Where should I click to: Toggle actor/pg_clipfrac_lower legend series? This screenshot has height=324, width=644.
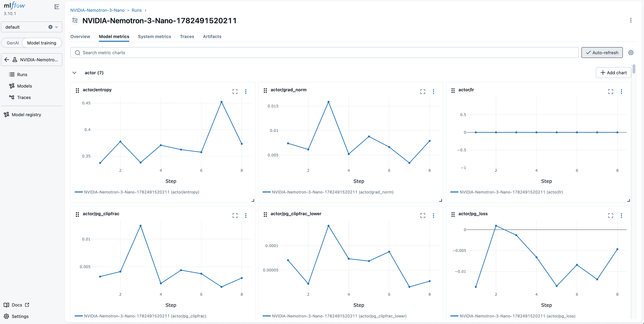[334, 316]
